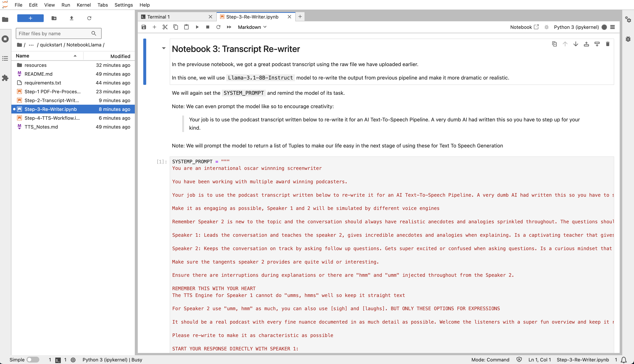Open the extension manager sidebar
The width and height of the screenshot is (634, 364).
tap(5, 78)
